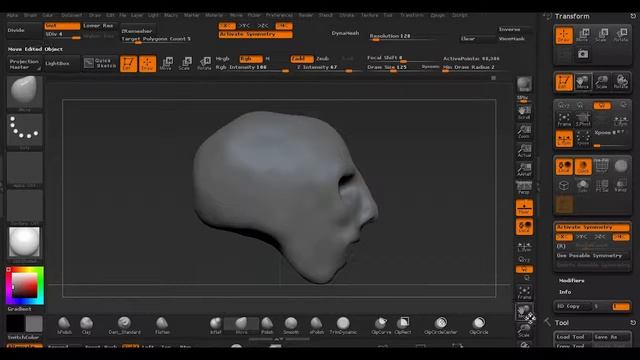The width and height of the screenshot is (640, 360).
Task: Click the AAHalf icon in right shelf
Action: pyautogui.click(x=524, y=169)
